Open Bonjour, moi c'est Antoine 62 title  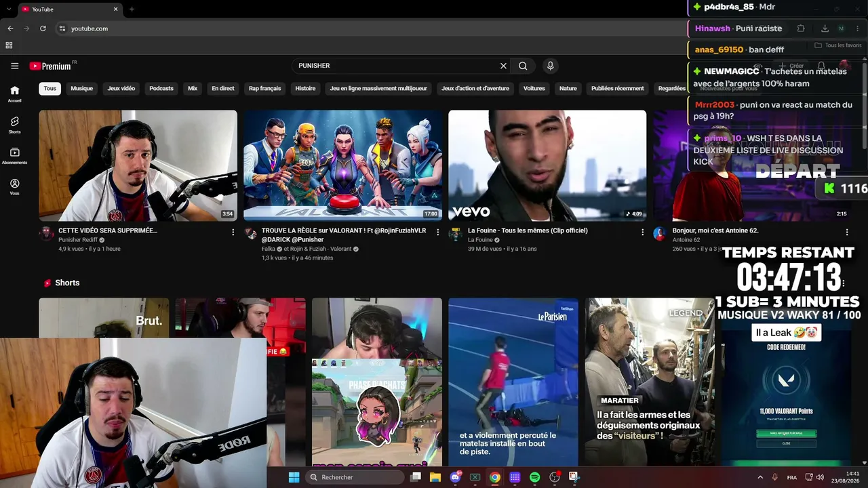715,230
